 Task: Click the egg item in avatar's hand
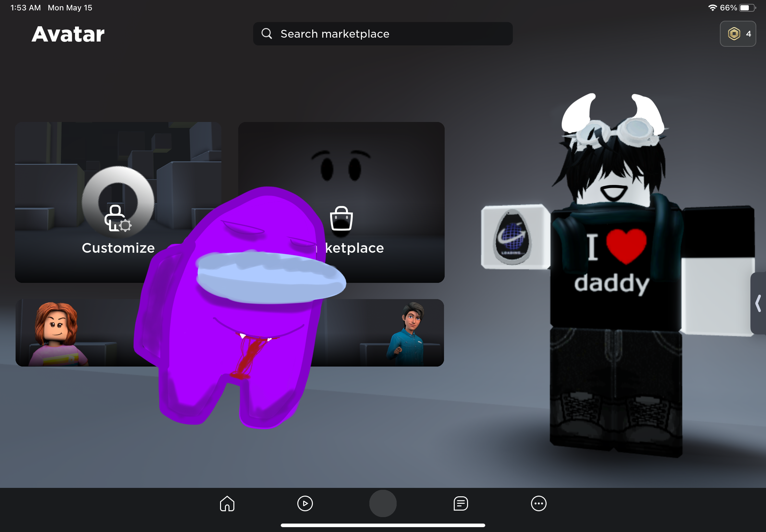[512, 237]
